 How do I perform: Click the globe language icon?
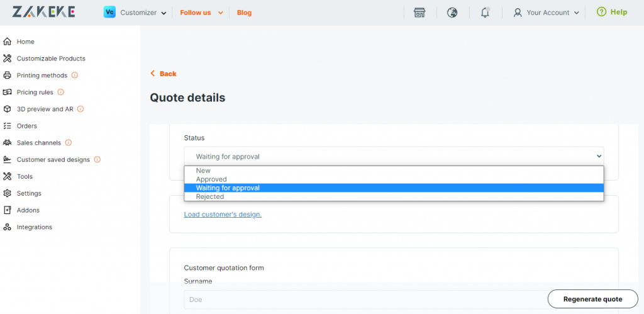(452, 13)
